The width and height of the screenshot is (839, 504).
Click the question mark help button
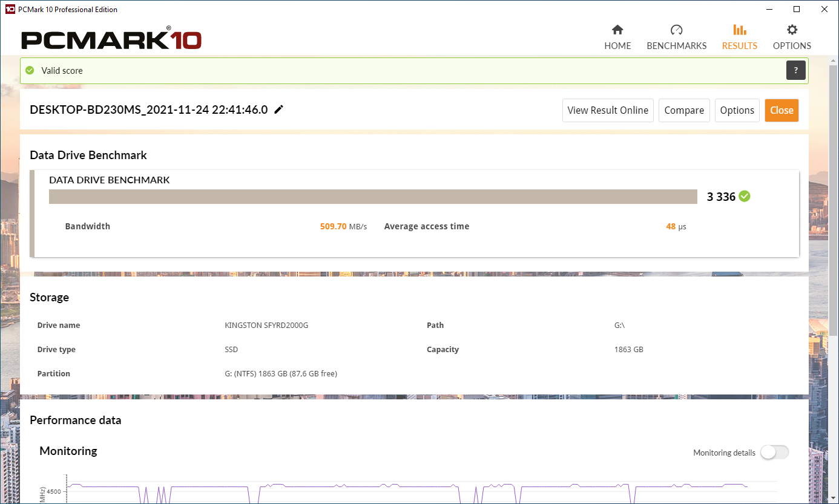click(x=796, y=70)
